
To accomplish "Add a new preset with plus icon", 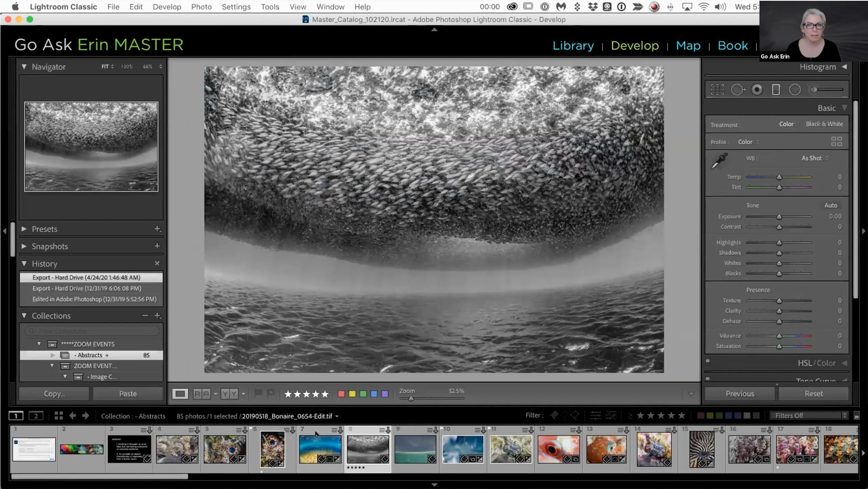I will click(157, 229).
